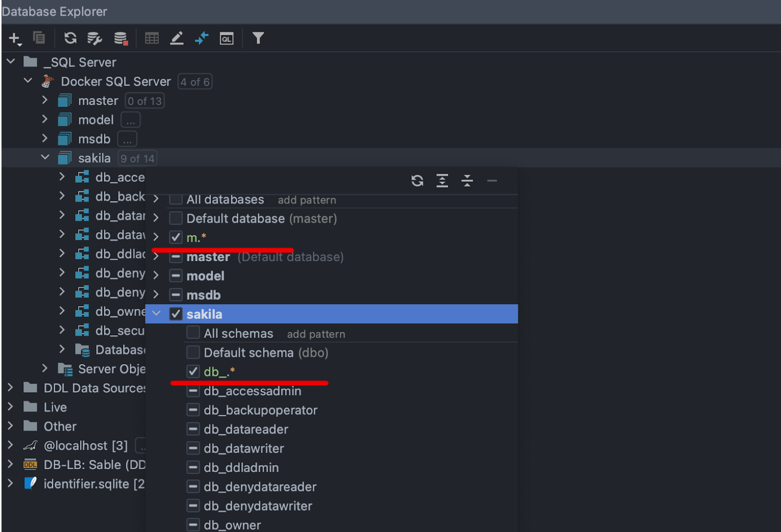Image resolution: width=781 pixels, height=532 pixels.
Task: Expand the Other folder
Action: pyautogui.click(x=10, y=426)
